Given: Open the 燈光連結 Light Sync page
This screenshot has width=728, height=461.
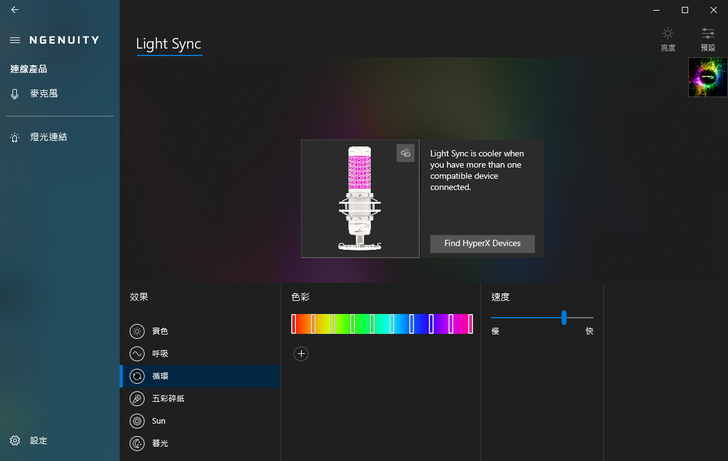Looking at the screenshot, I should (x=48, y=137).
